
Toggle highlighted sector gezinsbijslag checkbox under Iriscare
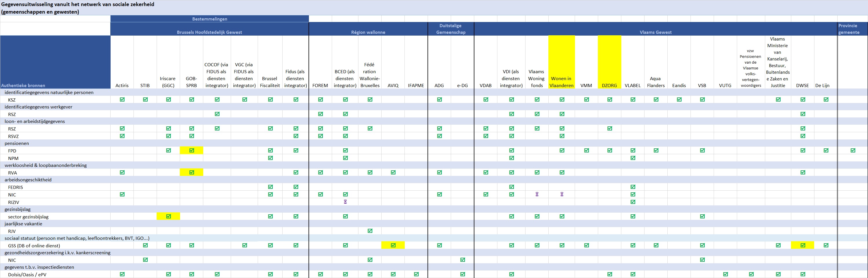[169, 216]
